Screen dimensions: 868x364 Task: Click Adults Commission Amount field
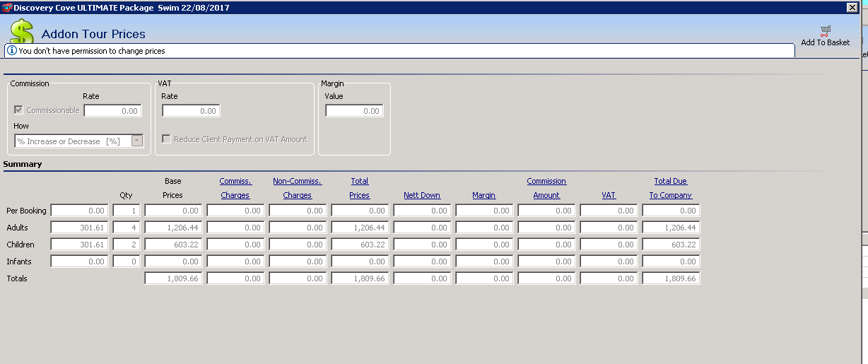point(546,228)
